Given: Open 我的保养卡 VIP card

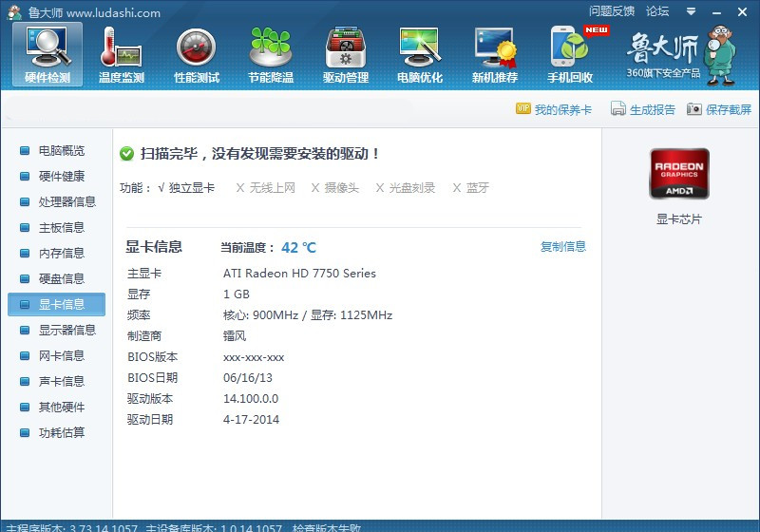Looking at the screenshot, I should tap(554, 110).
